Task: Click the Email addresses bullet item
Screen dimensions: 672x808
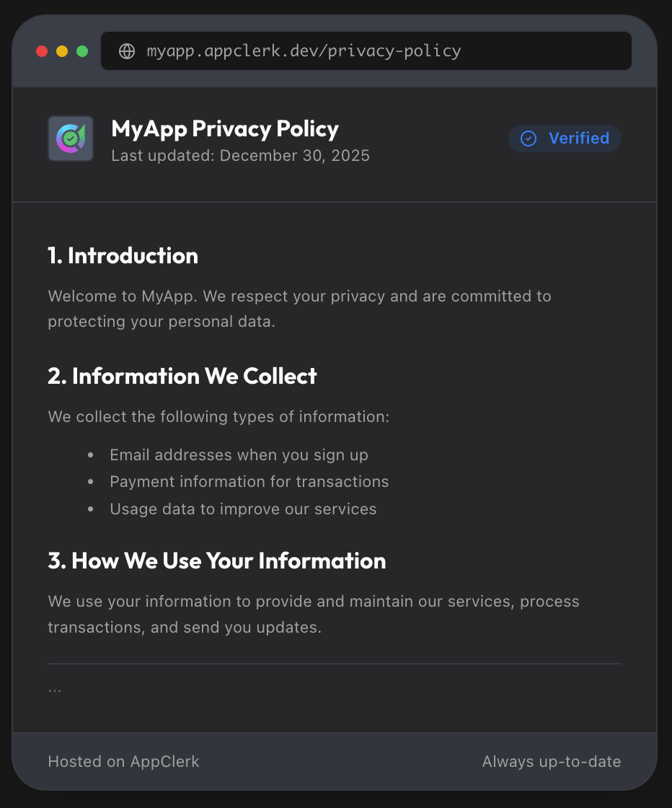Action: [239, 454]
